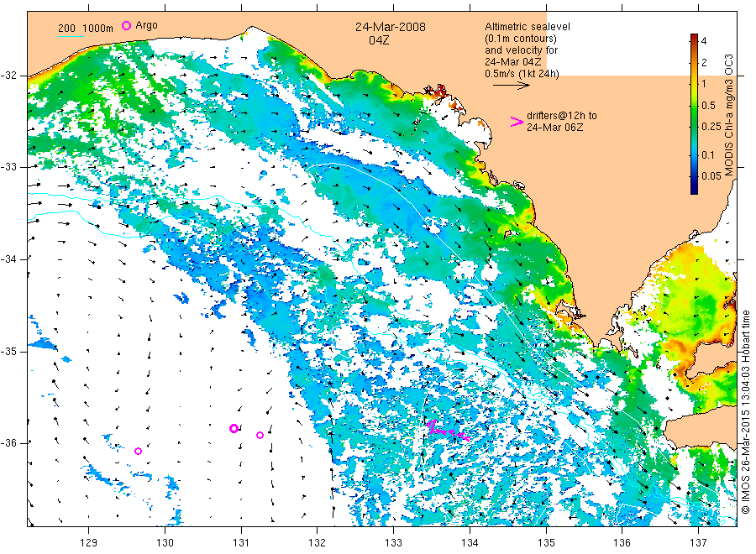The height and width of the screenshot is (554, 756).
Task: Click the latitude axis label -34
Action: click(8, 259)
